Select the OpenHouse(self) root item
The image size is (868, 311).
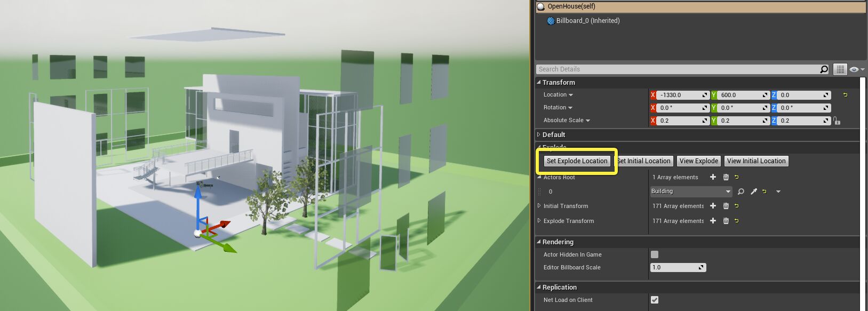pyautogui.click(x=571, y=6)
